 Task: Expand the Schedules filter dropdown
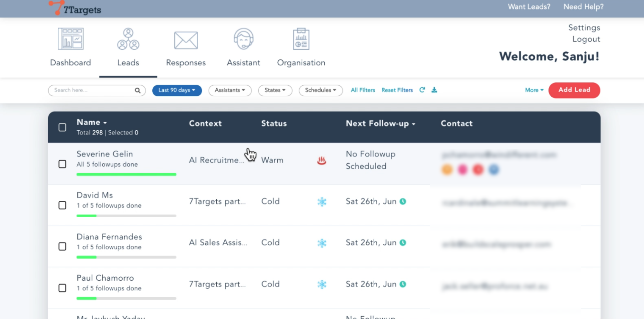[x=320, y=90]
